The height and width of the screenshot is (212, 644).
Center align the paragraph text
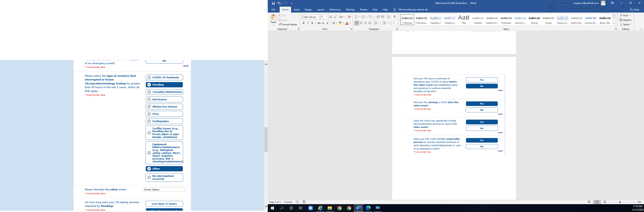361,23
